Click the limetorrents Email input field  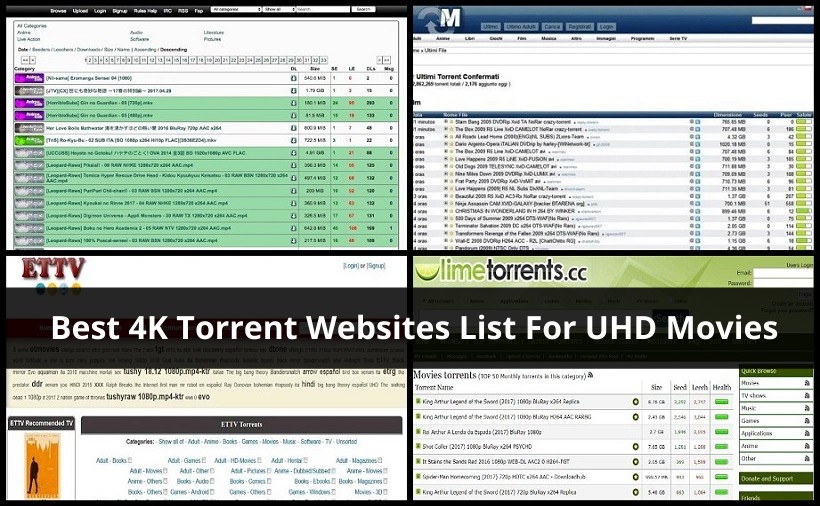[783, 273]
